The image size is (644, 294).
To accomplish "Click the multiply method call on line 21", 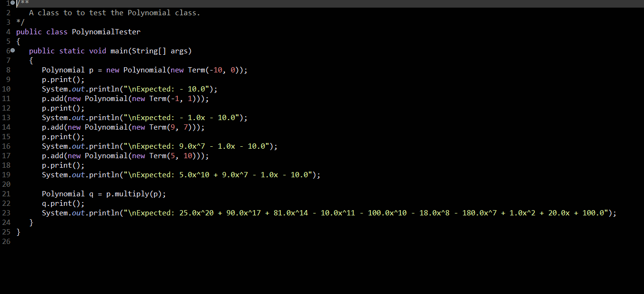I will pyautogui.click(x=132, y=193).
